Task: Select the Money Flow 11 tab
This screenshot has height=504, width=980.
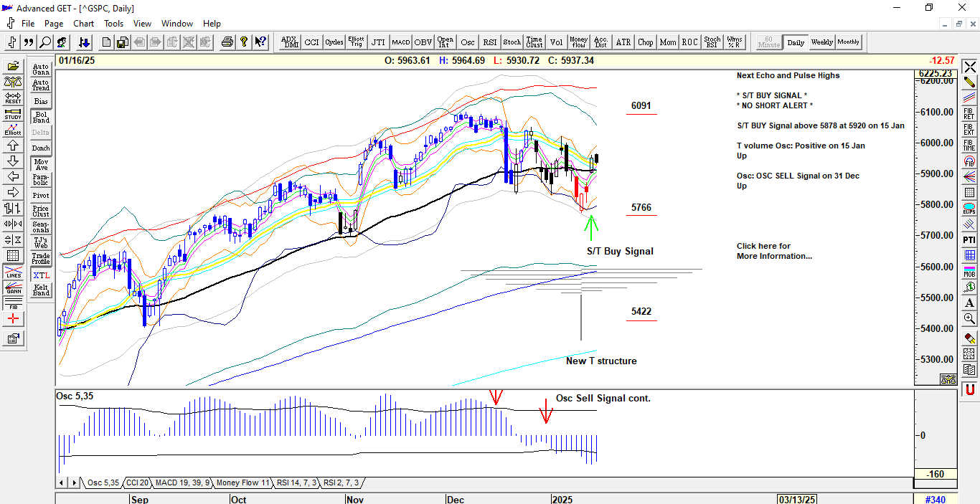Action: pyautogui.click(x=243, y=483)
